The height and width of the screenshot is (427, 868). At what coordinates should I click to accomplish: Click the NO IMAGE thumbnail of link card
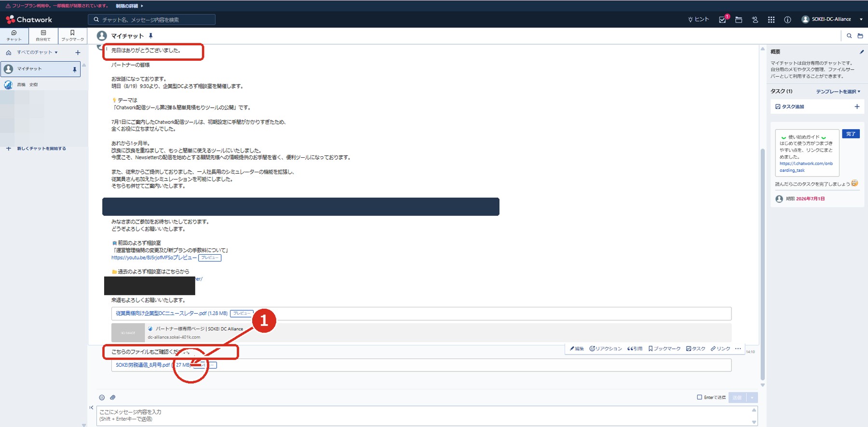(128, 333)
